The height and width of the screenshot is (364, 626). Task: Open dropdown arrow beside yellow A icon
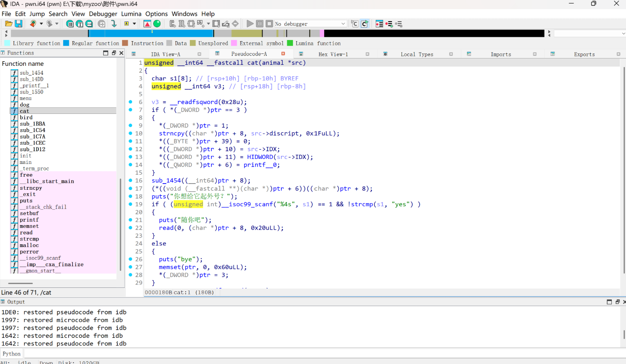click(134, 24)
